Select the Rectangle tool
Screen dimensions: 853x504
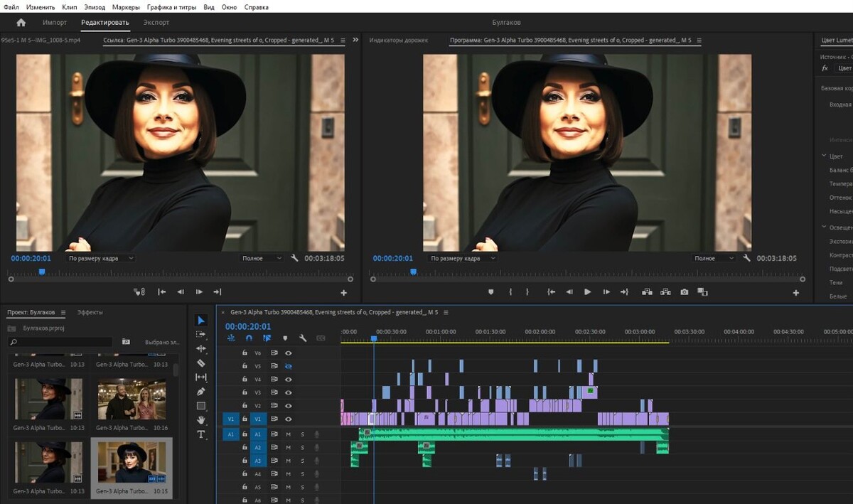(201, 406)
